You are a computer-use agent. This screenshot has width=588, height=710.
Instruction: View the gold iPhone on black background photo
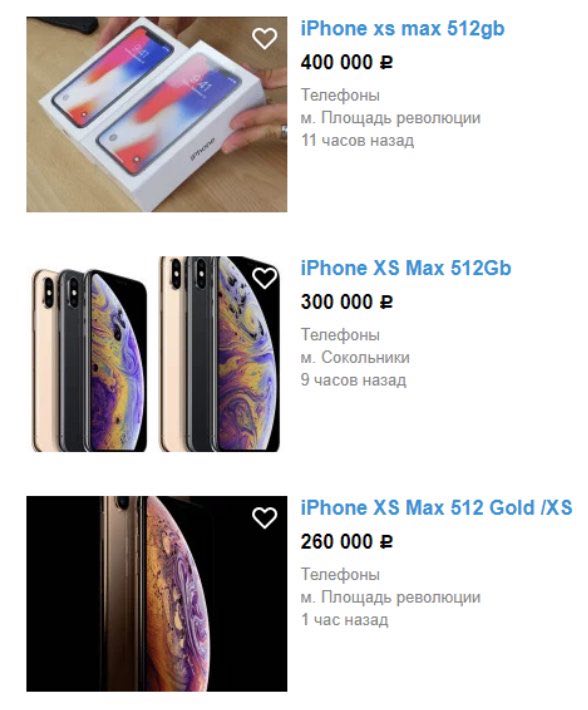[157, 594]
